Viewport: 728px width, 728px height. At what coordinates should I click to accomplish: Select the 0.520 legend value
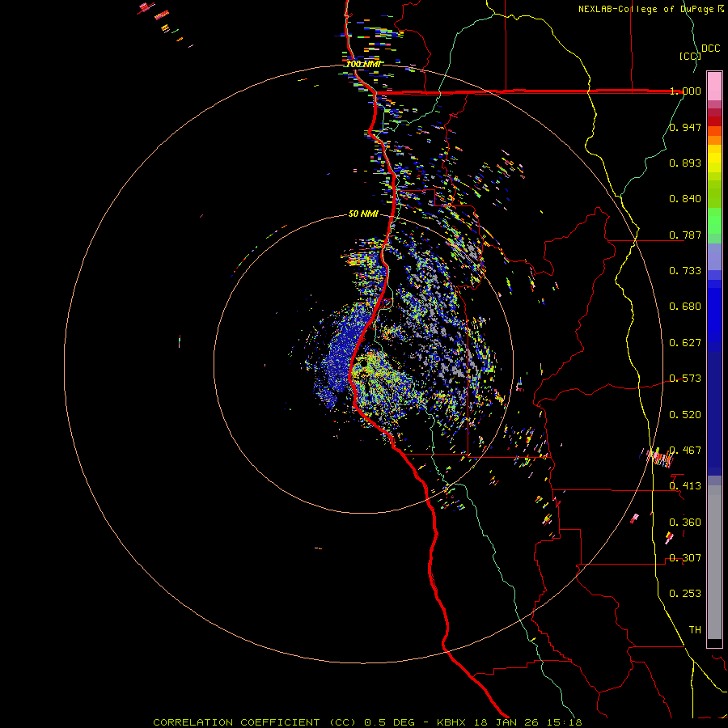point(685,415)
